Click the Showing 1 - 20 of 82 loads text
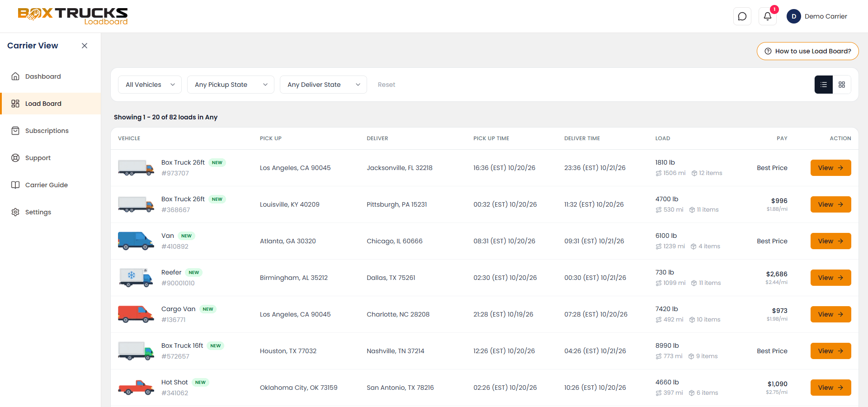This screenshot has height=407, width=868. (x=165, y=117)
